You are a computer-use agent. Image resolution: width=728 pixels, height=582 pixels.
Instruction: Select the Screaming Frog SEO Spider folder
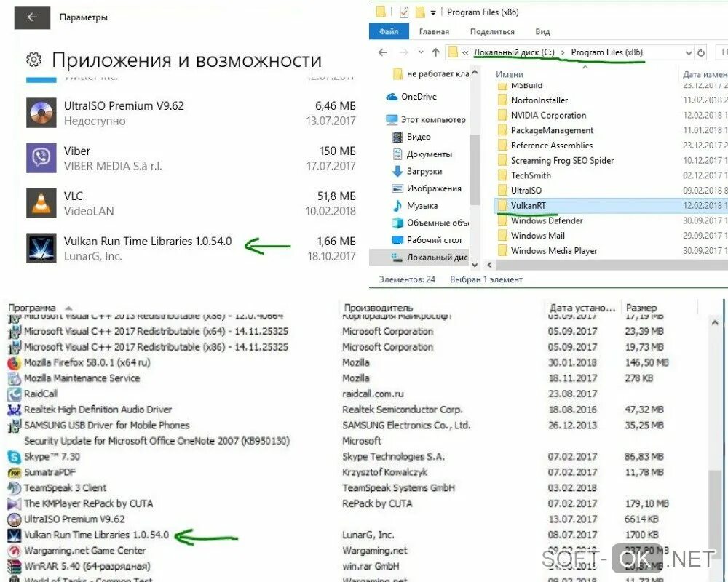click(x=555, y=161)
